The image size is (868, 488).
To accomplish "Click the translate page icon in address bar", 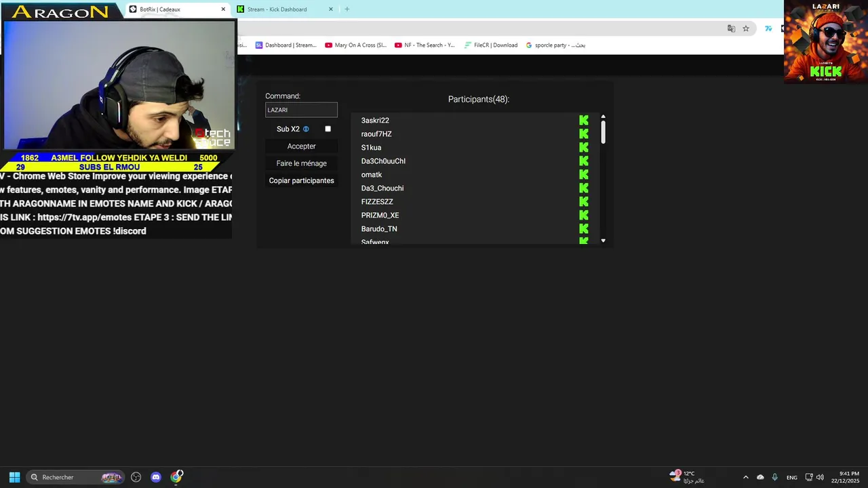I will click(731, 28).
